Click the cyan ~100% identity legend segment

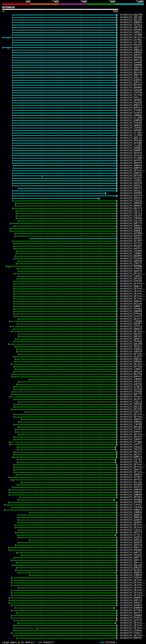point(130,4)
